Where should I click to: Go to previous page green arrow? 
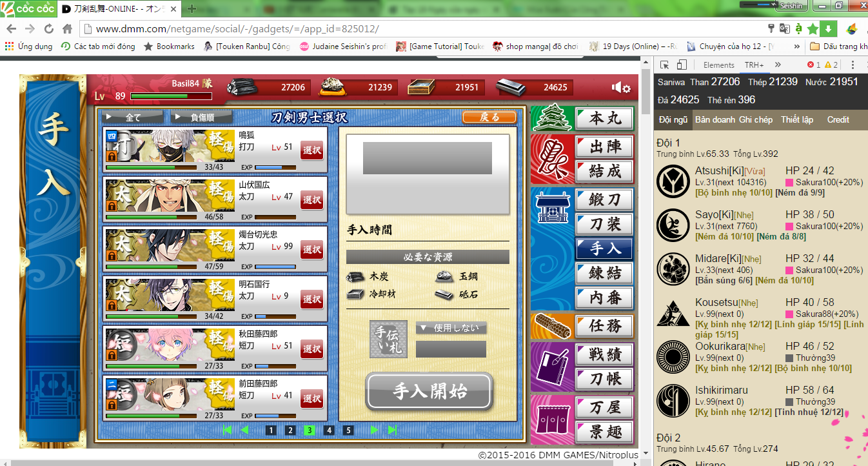(244, 430)
